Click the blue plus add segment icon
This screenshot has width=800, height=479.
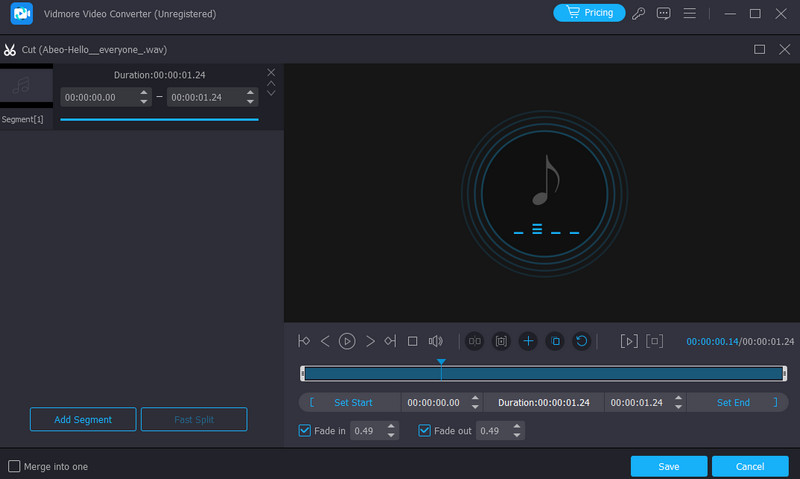click(x=529, y=341)
